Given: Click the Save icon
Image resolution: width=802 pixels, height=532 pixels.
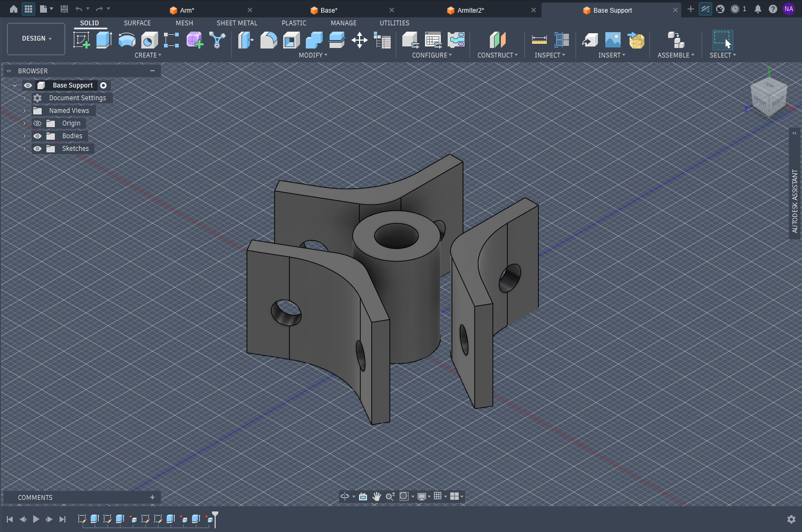Looking at the screenshot, I should point(64,9).
